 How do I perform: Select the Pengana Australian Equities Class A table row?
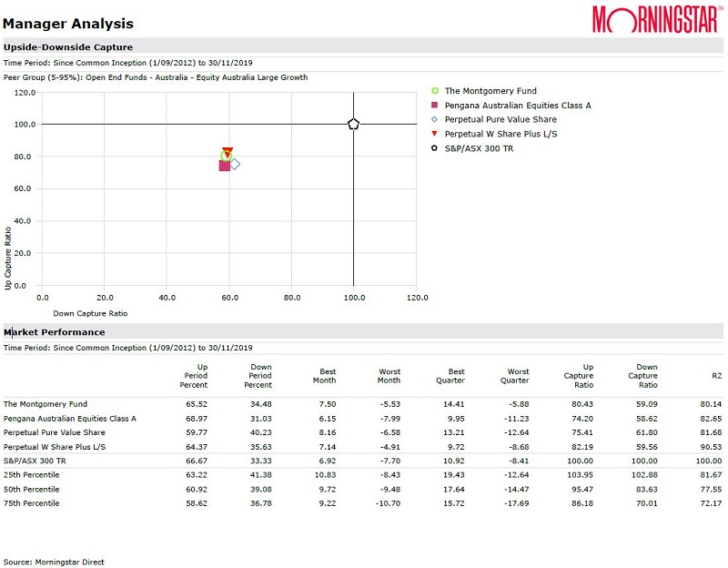pyautogui.click(x=70, y=419)
